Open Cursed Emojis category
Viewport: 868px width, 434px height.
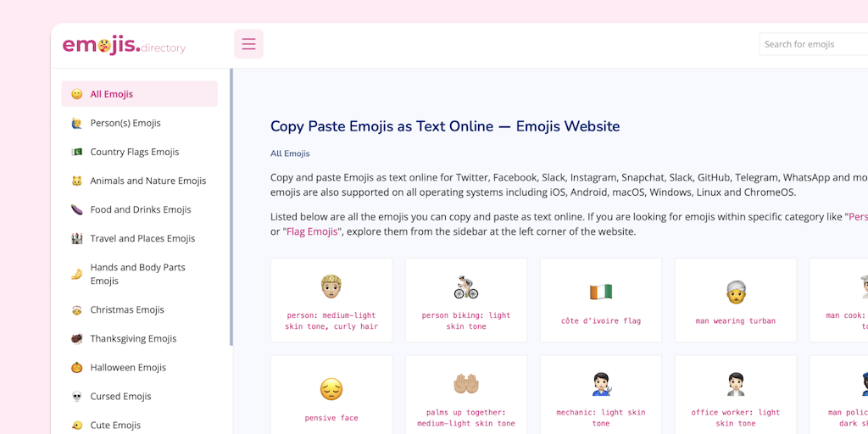[140, 397]
